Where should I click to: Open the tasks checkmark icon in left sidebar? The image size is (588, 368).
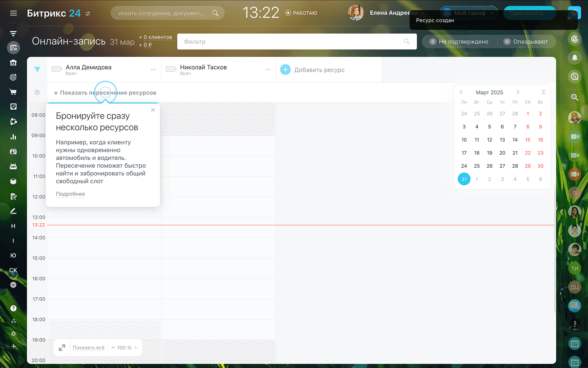pyautogui.click(x=13, y=106)
